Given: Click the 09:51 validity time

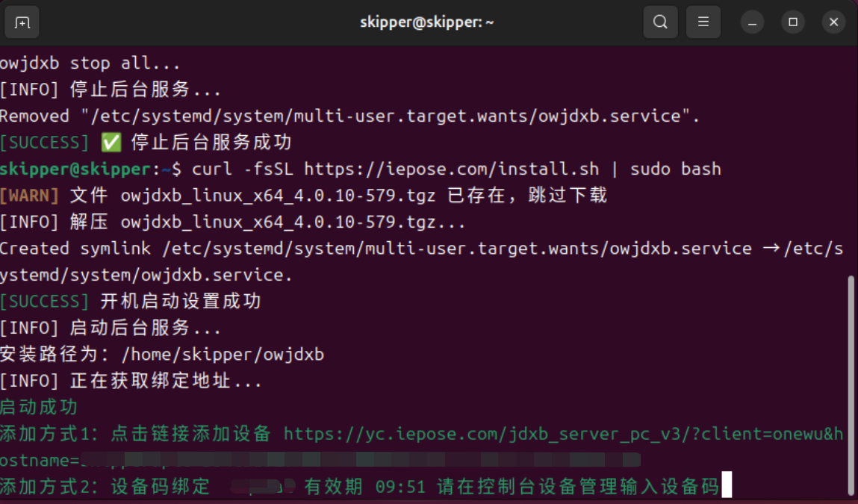Looking at the screenshot, I should [400, 487].
